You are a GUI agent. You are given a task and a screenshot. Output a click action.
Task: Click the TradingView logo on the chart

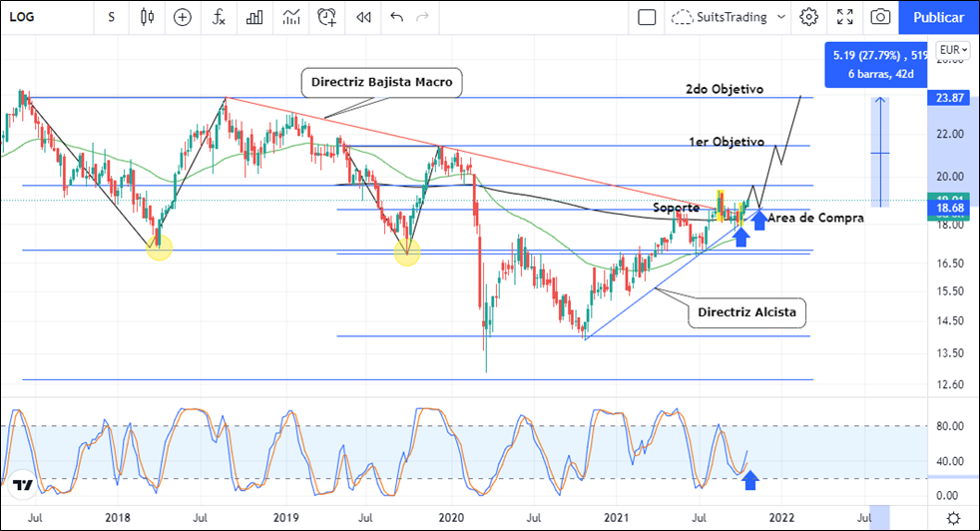click(23, 486)
